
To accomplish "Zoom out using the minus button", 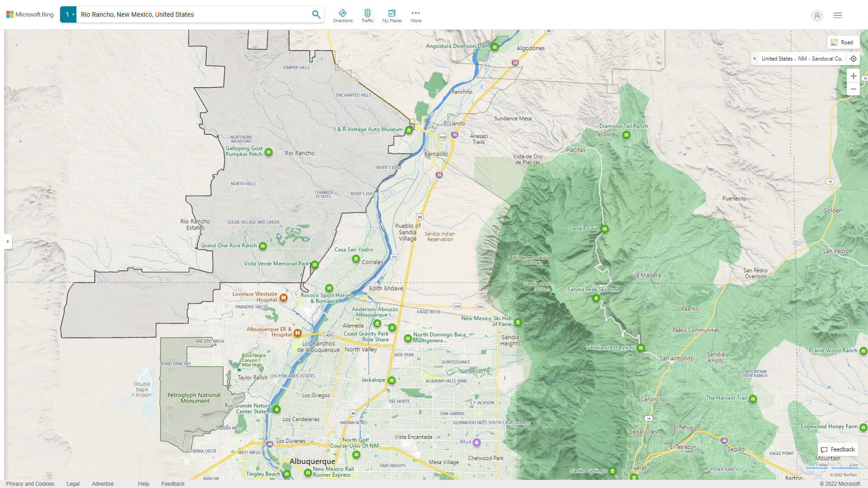I will tap(854, 89).
